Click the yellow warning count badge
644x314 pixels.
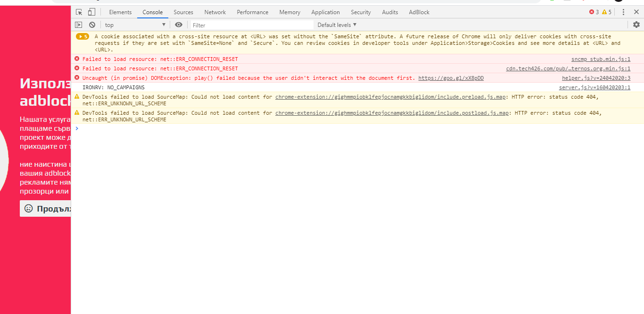coord(607,12)
